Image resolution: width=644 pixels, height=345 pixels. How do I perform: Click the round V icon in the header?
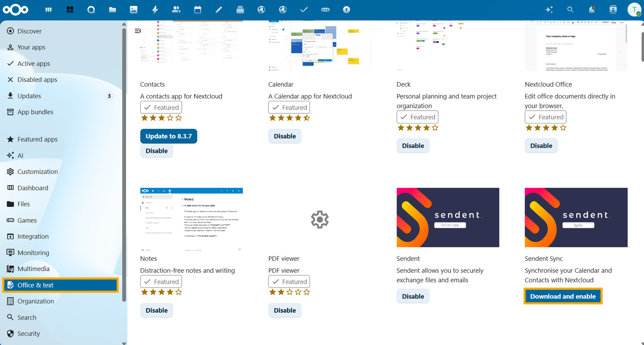(x=346, y=10)
